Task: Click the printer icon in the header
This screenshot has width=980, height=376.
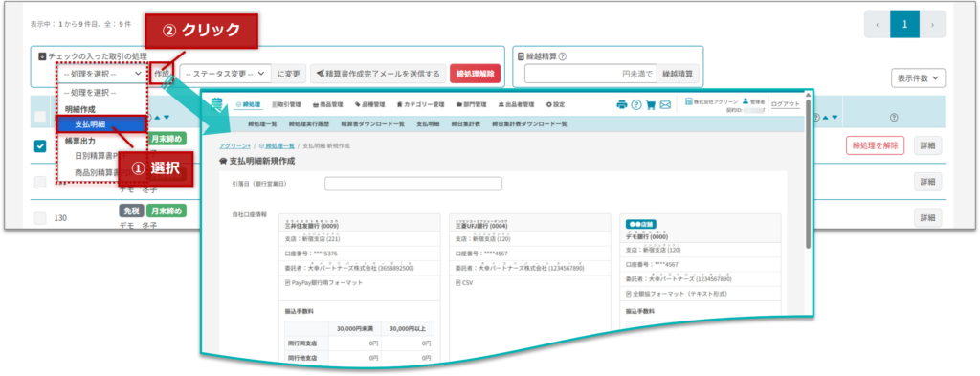Action: [621, 105]
